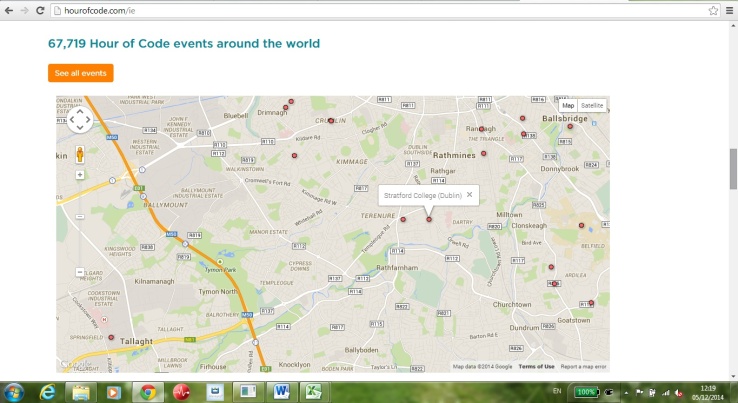Click the 'Churchtown' label on the map
Viewport: 738px width, 403px height.
click(x=512, y=305)
